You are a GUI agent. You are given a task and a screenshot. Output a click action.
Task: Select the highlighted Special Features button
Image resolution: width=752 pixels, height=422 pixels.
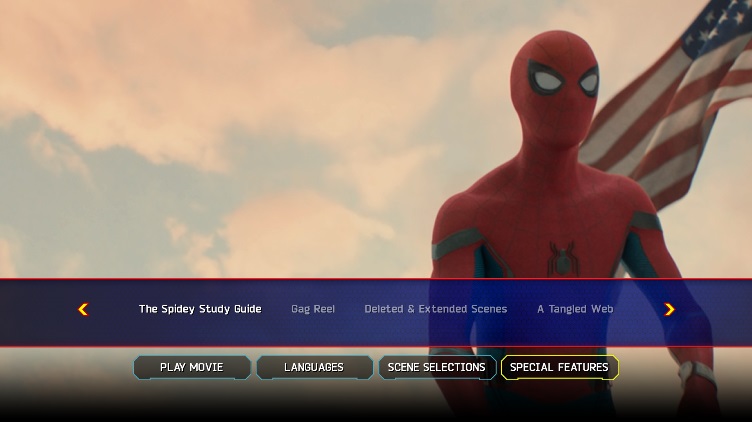point(560,367)
